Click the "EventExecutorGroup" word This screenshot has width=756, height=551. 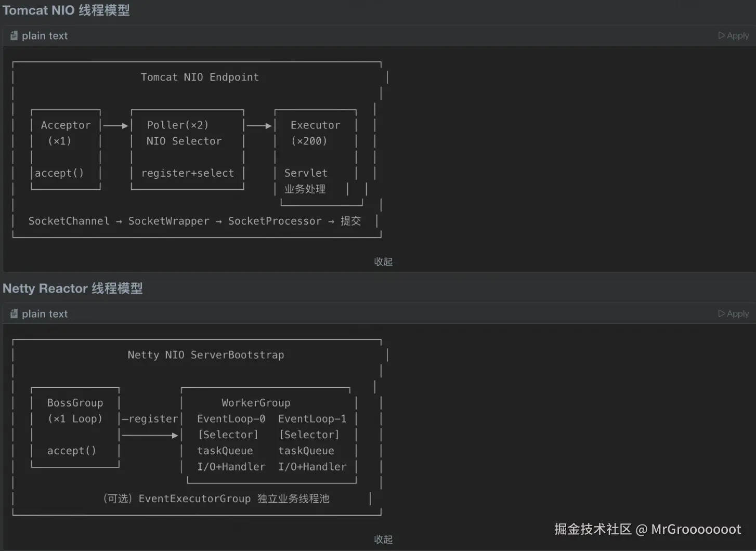(195, 499)
